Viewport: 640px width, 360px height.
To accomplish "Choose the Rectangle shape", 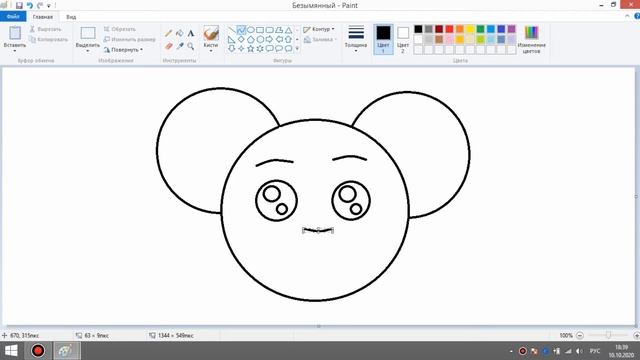I will 260,30.
